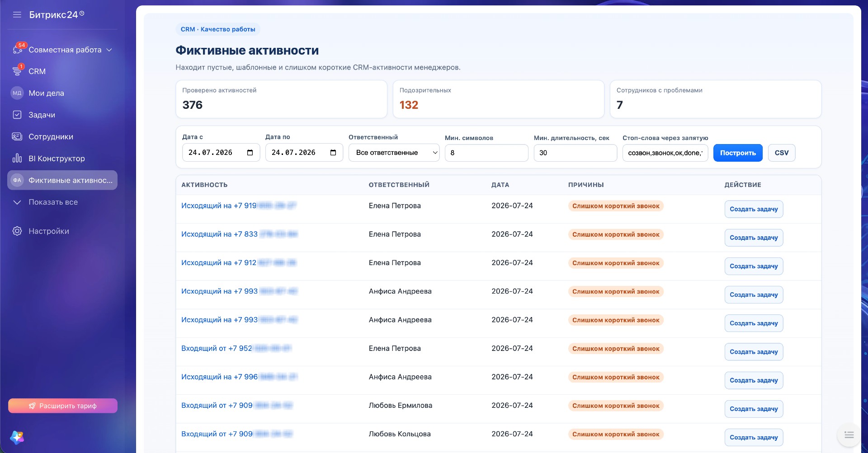Click Создать задачу for the +7 833 call

coord(754,238)
